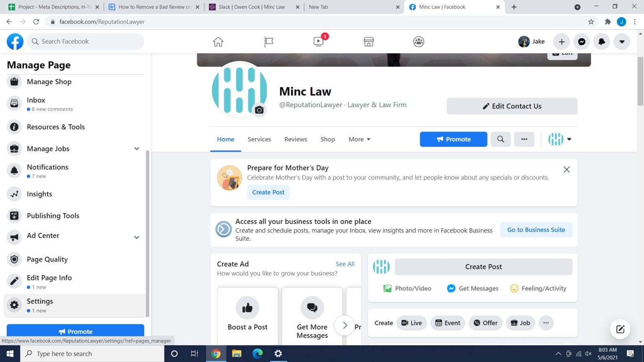Reload the current page
The image size is (644, 362).
[x=36, y=22]
